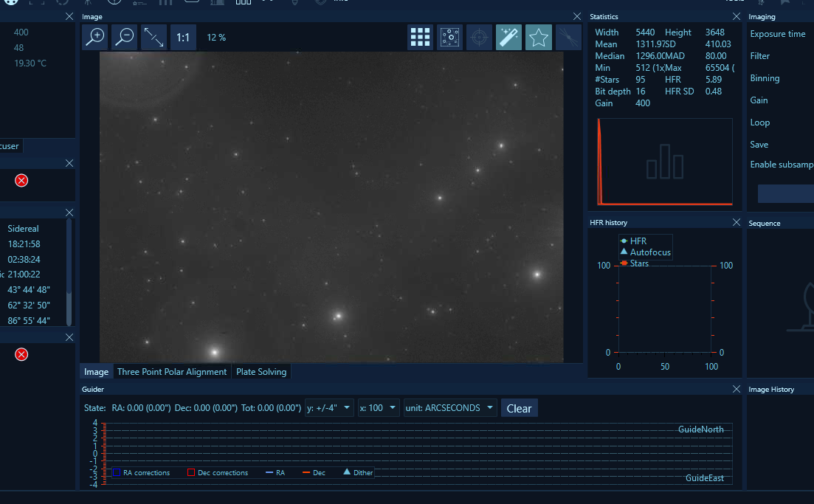This screenshot has width=814, height=504.
Task: Zoom out of the captured image
Action: [x=125, y=38]
